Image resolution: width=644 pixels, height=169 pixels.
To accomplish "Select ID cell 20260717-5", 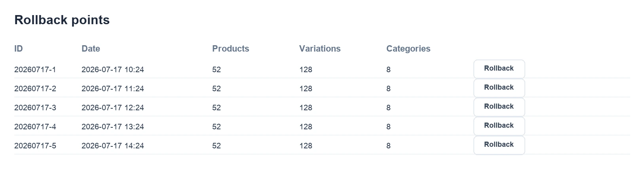I will pyautogui.click(x=35, y=146).
